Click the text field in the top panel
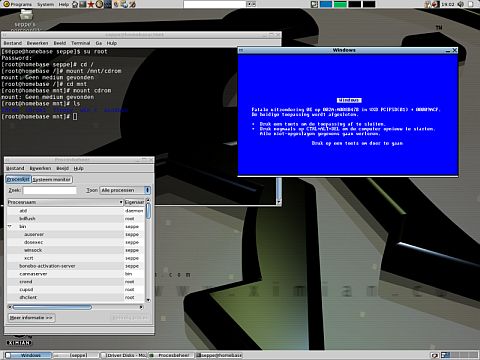 coord(214,4)
